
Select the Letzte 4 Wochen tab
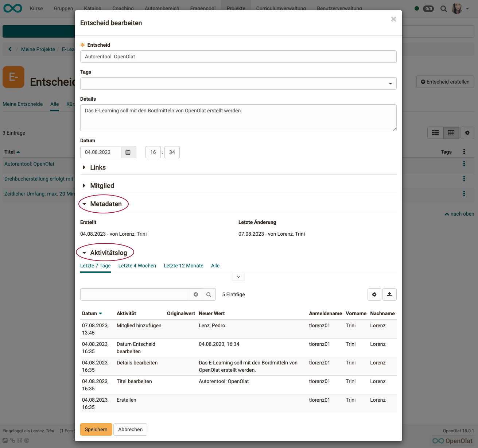pos(137,266)
